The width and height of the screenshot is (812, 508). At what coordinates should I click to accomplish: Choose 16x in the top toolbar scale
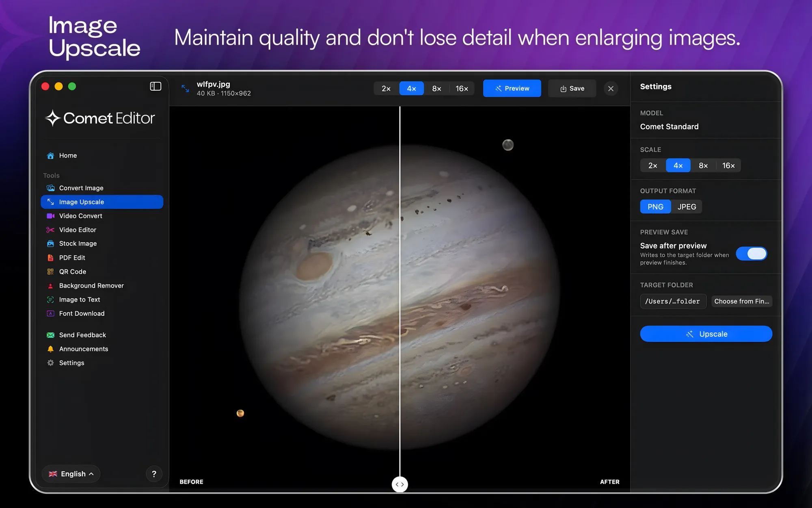click(x=462, y=89)
